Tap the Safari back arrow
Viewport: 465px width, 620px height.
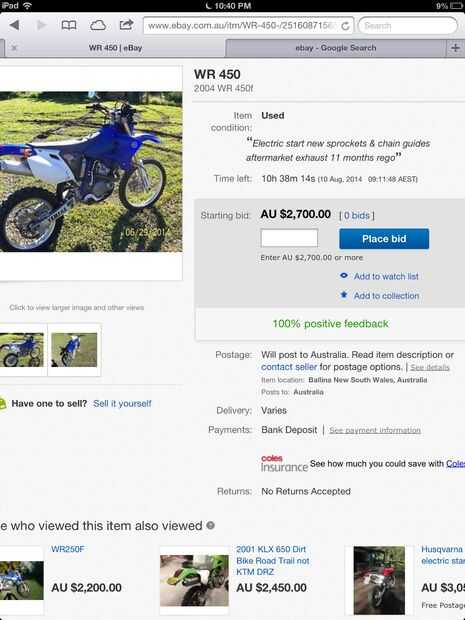[15, 25]
